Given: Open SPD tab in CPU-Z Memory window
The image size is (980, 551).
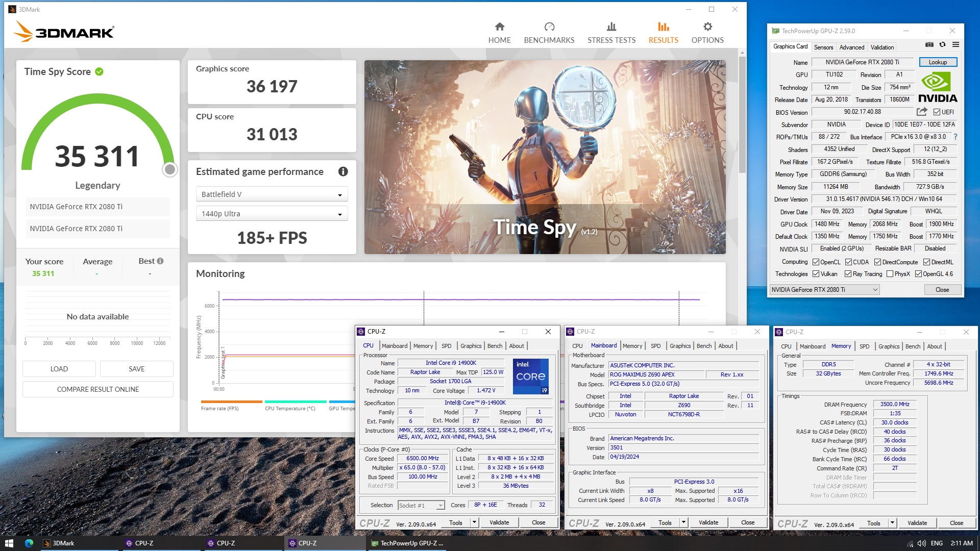Looking at the screenshot, I should (x=864, y=346).
